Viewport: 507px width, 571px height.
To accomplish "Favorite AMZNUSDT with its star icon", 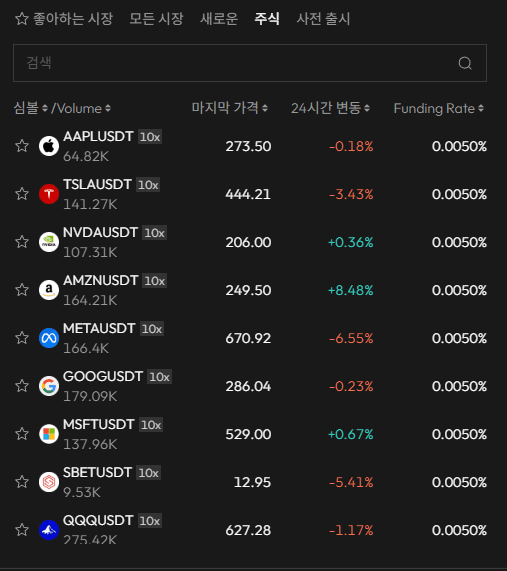I will (22, 290).
